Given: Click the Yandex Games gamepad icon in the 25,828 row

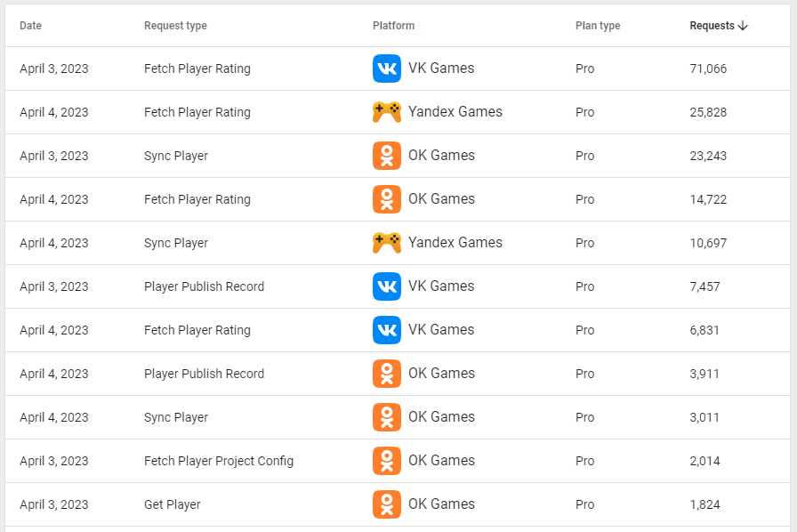Looking at the screenshot, I should coord(387,112).
